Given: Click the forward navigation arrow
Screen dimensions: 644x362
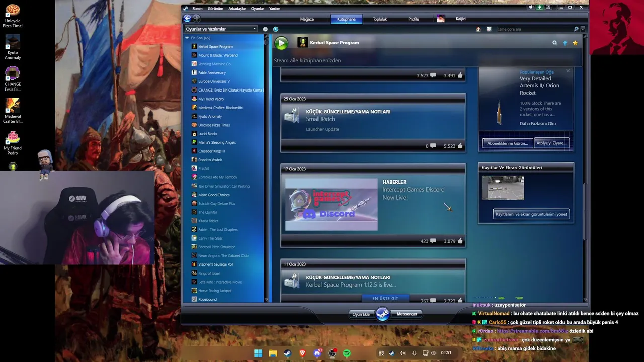Looking at the screenshot, I should click(x=196, y=19).
